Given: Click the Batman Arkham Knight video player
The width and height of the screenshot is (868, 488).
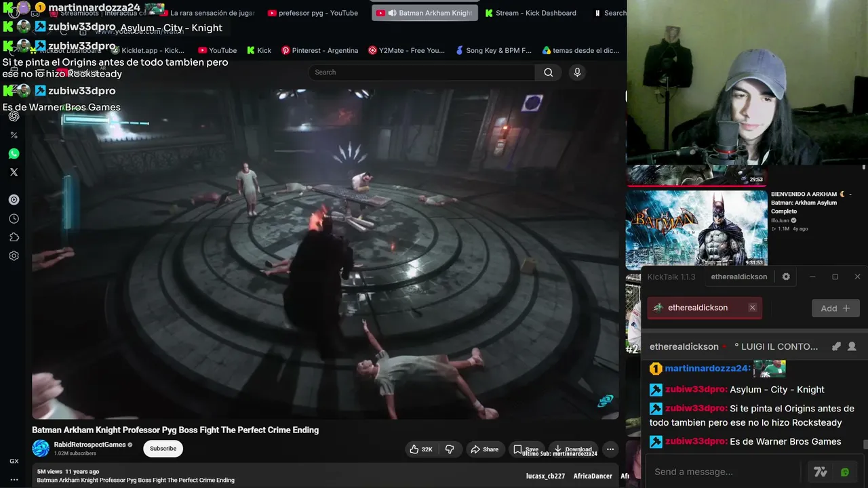Looking at the screenshot, I should [x=325, y=253].
